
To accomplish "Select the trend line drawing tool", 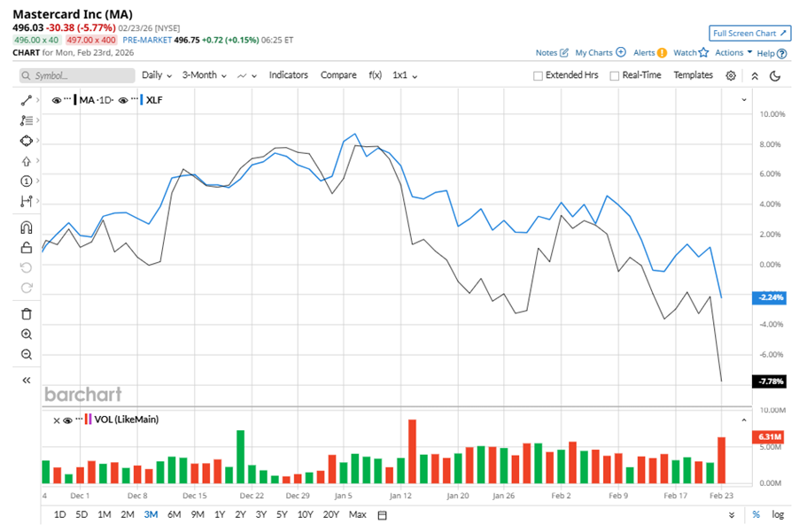I will (26, 100).
